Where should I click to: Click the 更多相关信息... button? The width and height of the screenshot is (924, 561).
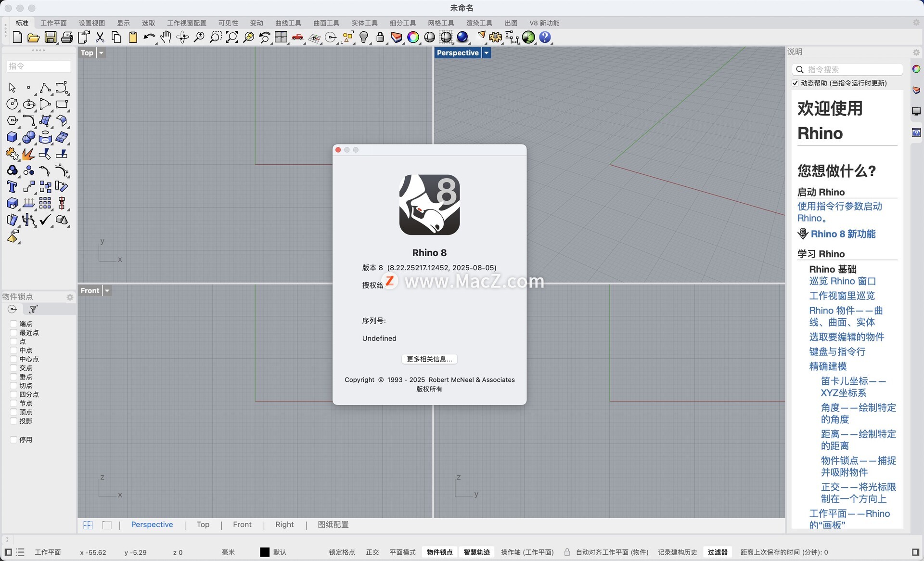pyautogui.click(x=429, y=359)
